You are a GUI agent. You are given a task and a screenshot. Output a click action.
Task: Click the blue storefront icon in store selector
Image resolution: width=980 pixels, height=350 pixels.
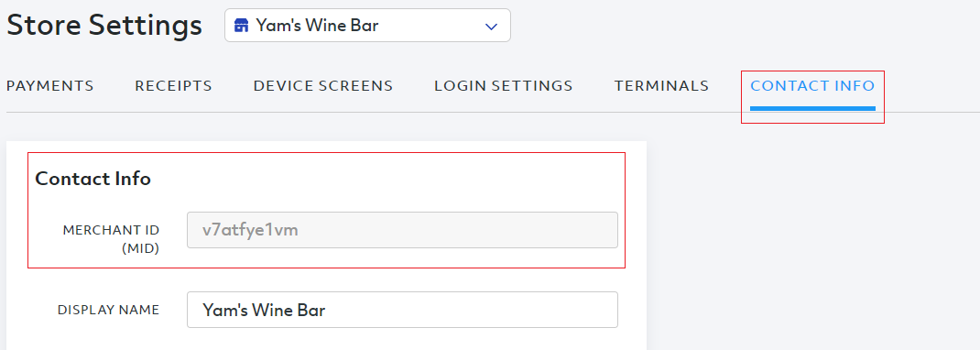241,26
